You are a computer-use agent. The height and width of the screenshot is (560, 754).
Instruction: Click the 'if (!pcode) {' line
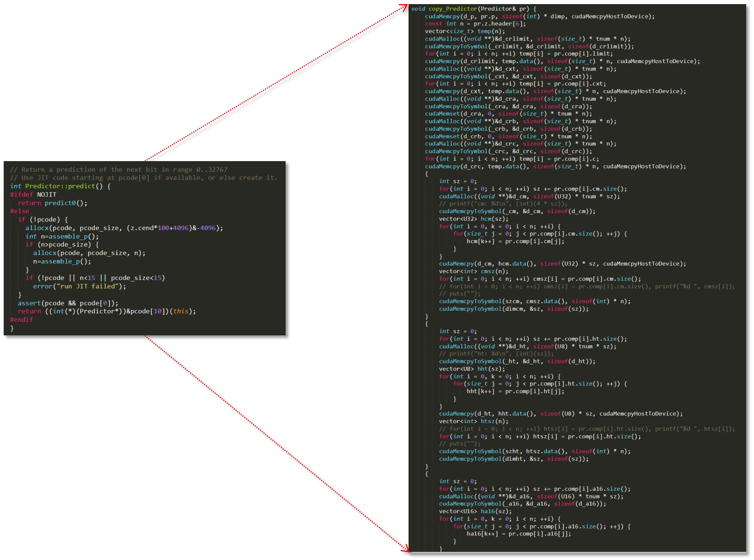(x=43, y=220)
